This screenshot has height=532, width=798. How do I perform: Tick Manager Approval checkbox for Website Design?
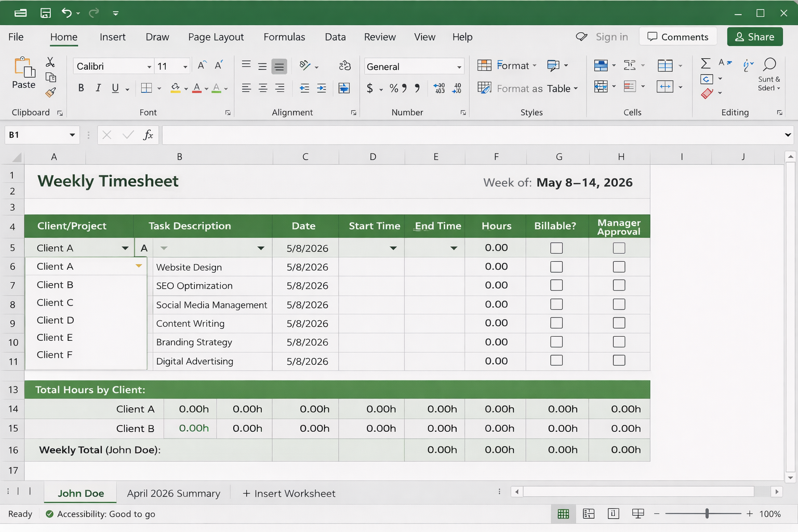[x=619, y=267]
